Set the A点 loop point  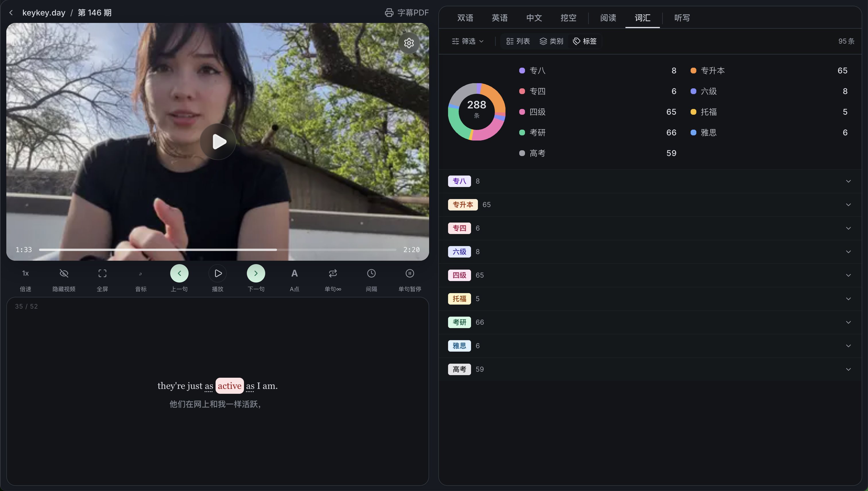point(294,274)
